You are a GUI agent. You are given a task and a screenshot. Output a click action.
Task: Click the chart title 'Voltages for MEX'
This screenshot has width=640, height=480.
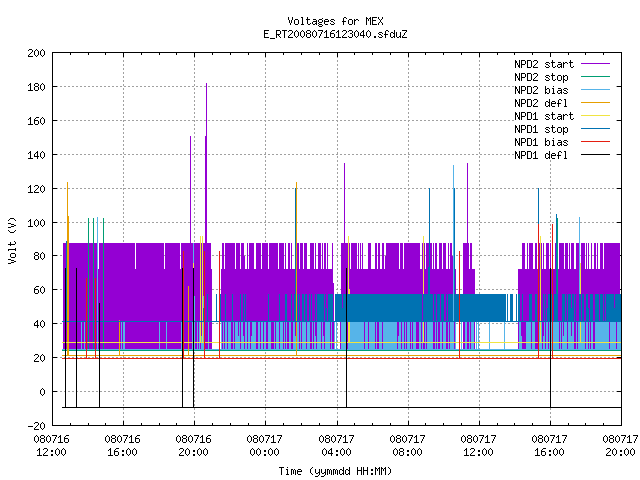[335, 21]
